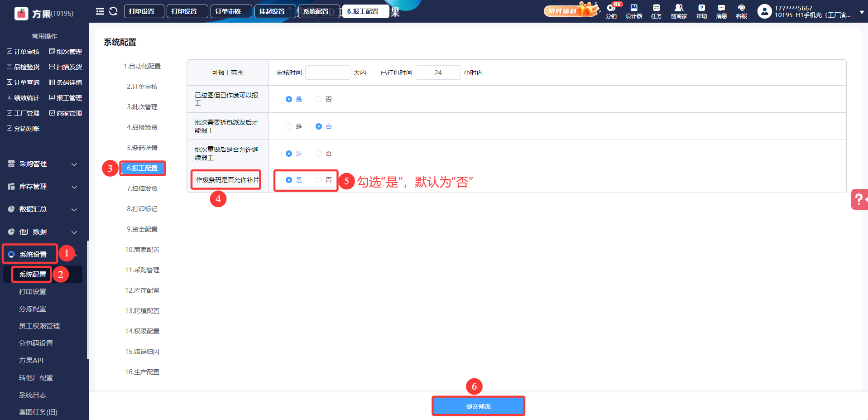The image size is (868, 420).
Task: Select 否 for 已拉图但已作废可以报工
Action: 319,99
